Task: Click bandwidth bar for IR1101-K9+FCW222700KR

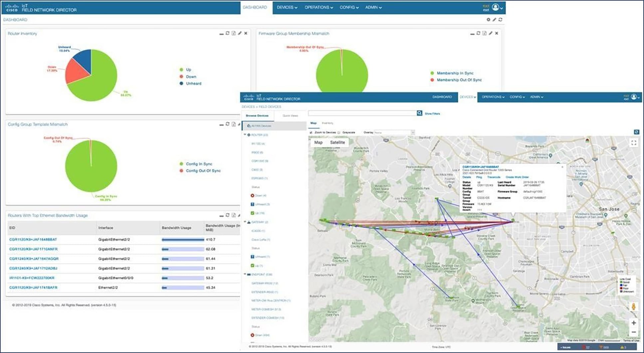Action: [183, 278]
